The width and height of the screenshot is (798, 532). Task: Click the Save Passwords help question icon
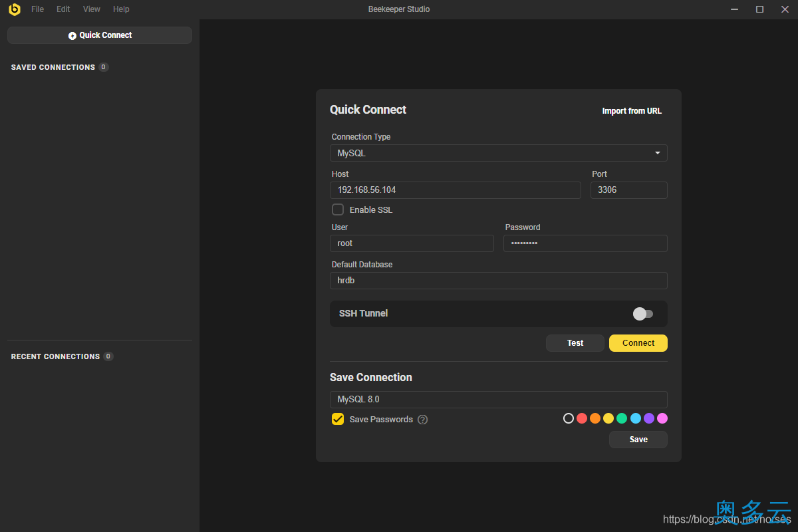(423, 420)
